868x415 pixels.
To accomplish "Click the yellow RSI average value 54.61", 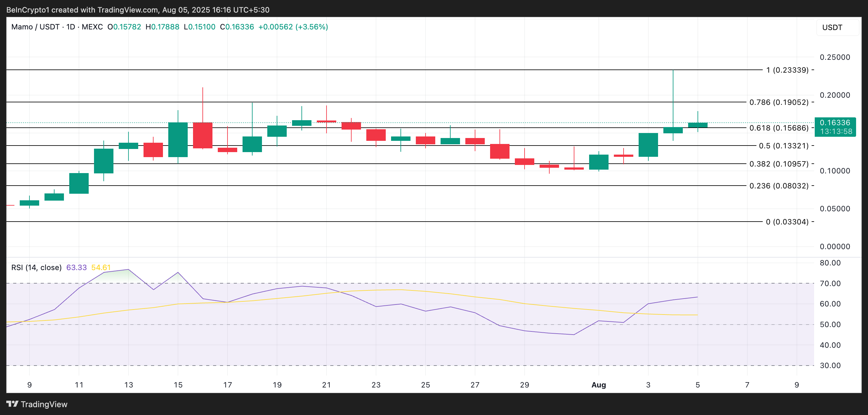I will point(101,267).
